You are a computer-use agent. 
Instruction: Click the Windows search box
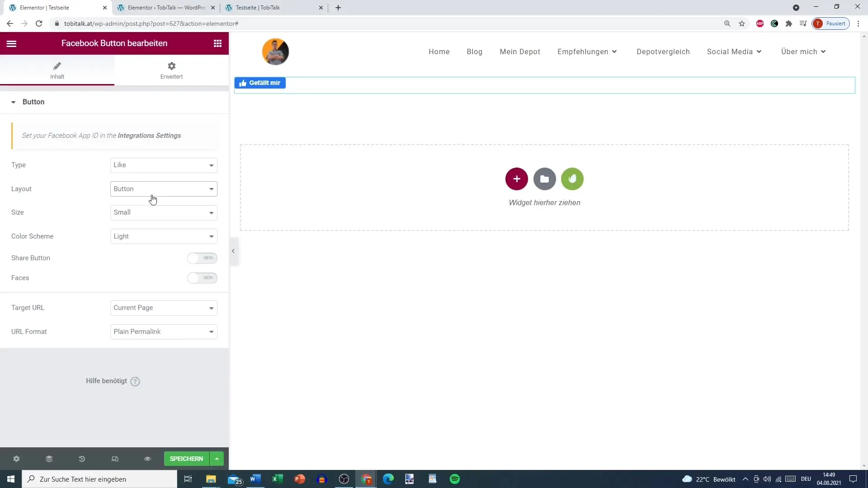pos(99,479)
